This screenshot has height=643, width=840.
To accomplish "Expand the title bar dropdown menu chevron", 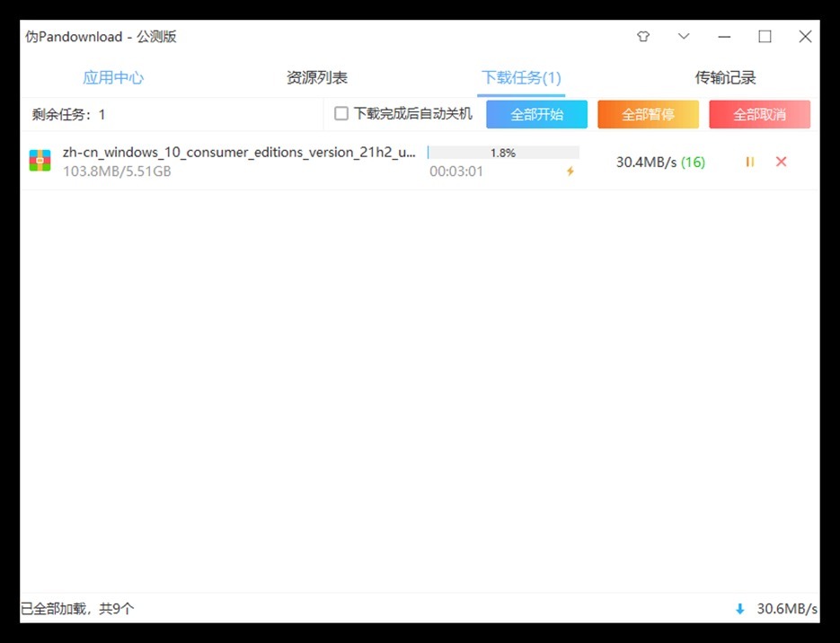I will [x=684, y=37].
